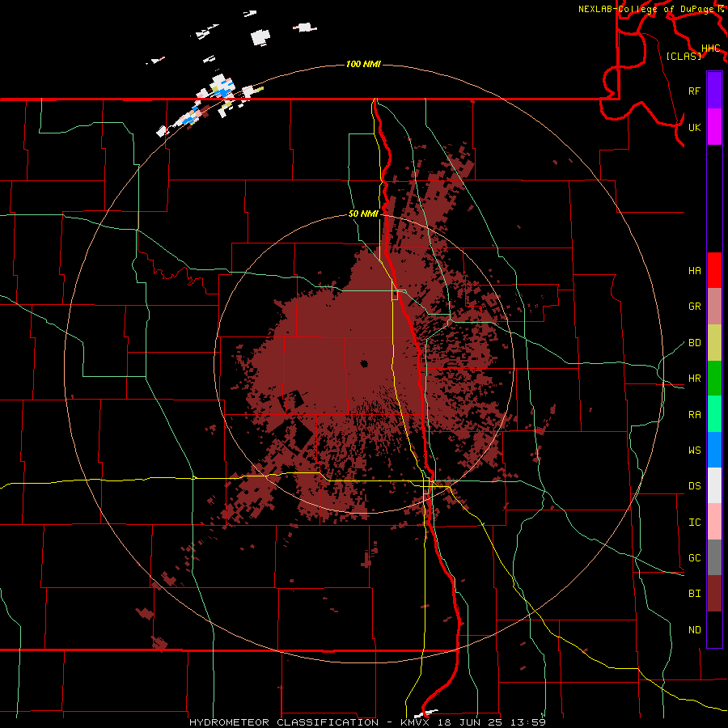Click the "GR" legend label
Image resolution: width=728 pixels, height=728 pixels.
694,307
